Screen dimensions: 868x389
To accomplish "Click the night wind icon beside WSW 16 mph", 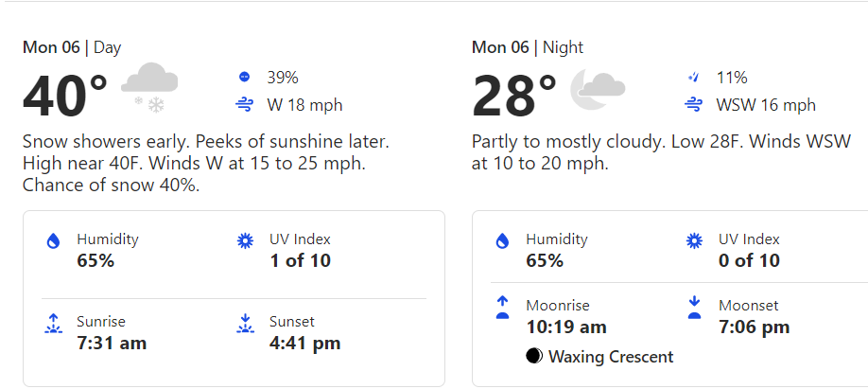I will [693, 104].
